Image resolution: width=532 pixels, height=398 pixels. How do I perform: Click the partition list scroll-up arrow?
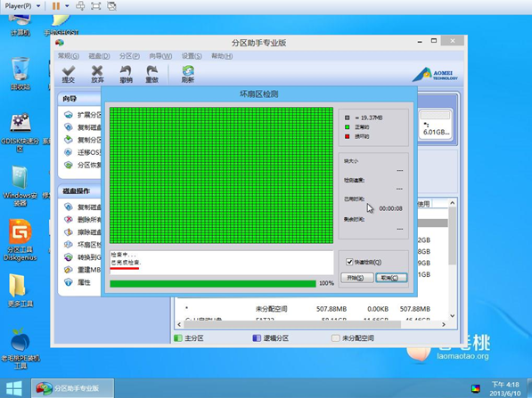453,203
